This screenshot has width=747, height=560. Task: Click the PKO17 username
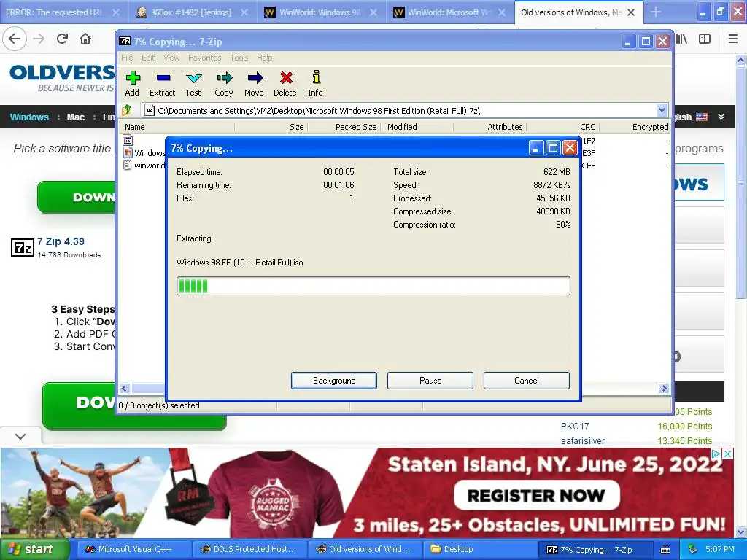tap(575, 426)
